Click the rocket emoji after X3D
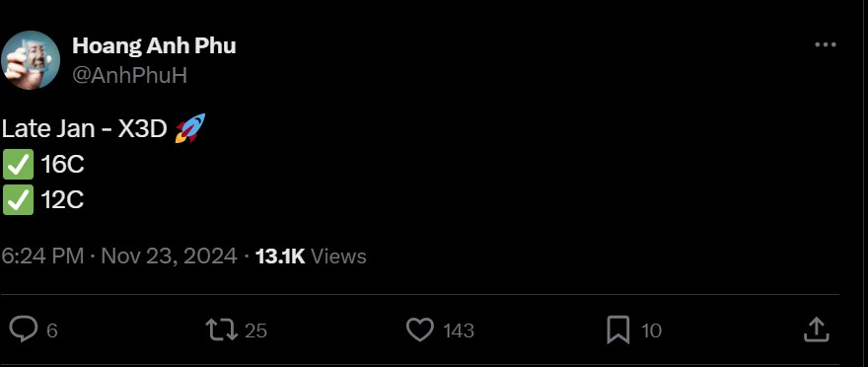Screen dimensions: 868x367 click(x=189, y=128)
